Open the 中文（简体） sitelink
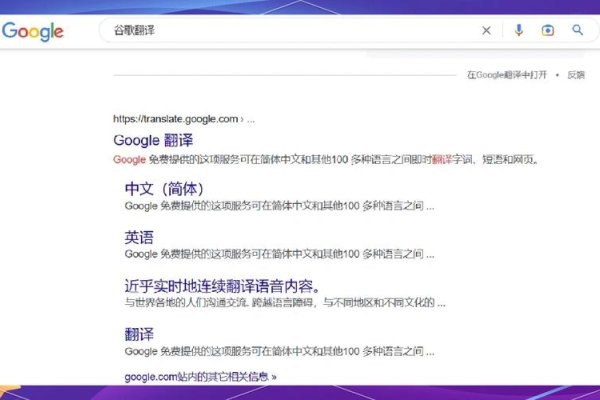The height and width of the screenshot is (400, 600). [x=164, y=189]
